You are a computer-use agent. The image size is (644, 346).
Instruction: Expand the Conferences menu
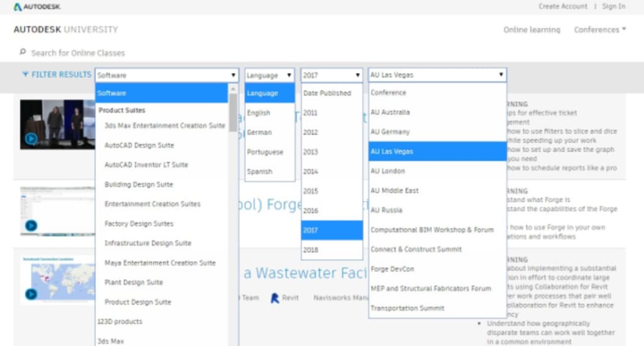pyautogui.click(x=599, y=30)
